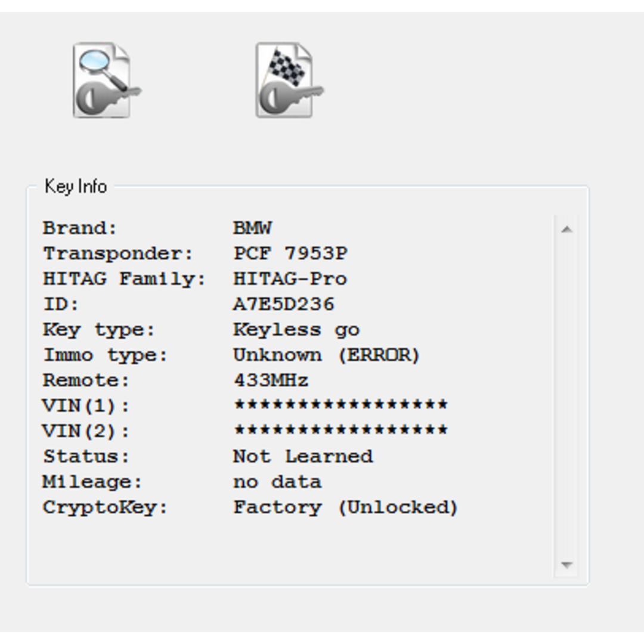Viewport: 644px width, 644px height.
Task: Select the 433MHz remote frequency
Action: pos(271,380)
